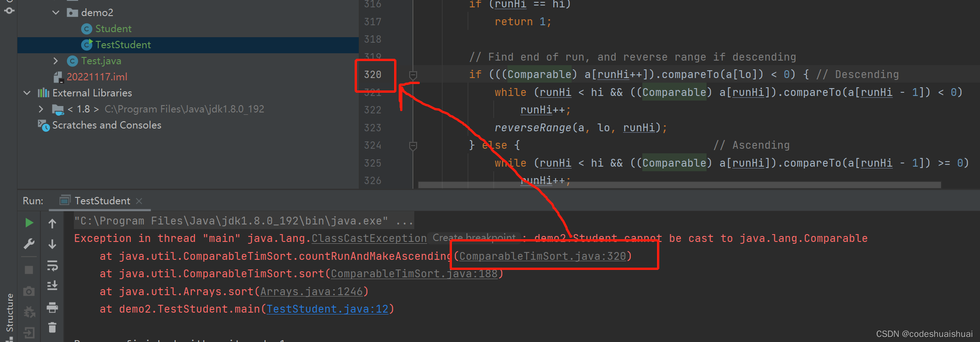Click the print console output icon
Image resolution: width=980 pixels, height=342 pixels.
(x=52, y=307)
